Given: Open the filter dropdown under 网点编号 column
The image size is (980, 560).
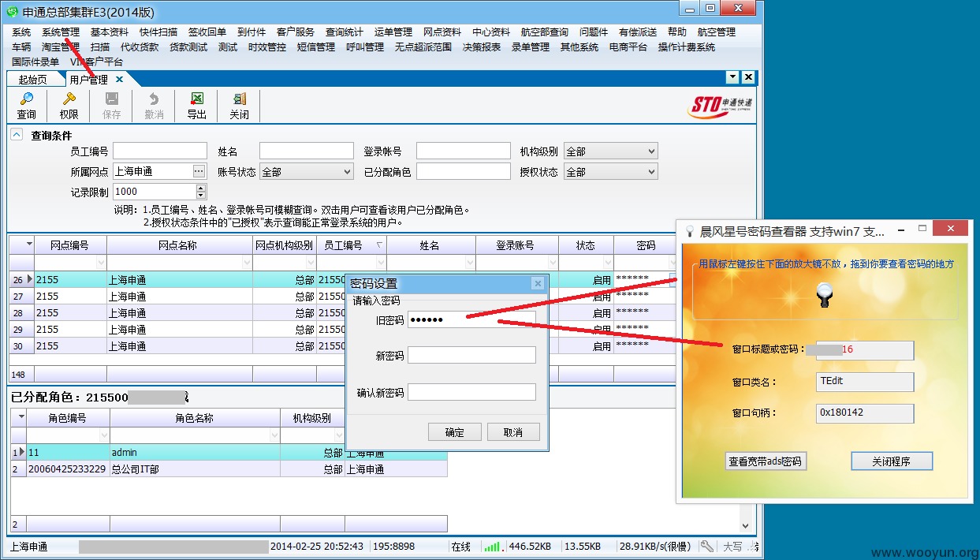Looking at the screenshot, I should click(100, 262).
